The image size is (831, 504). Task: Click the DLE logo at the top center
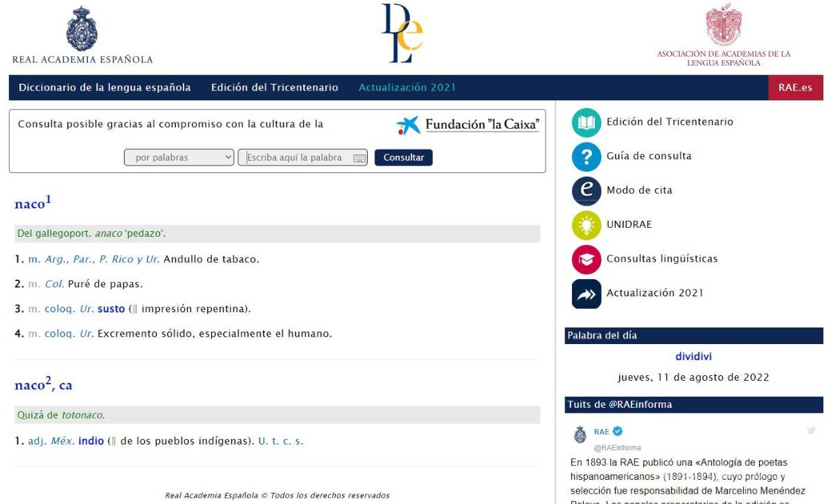(x=400, y=33)
